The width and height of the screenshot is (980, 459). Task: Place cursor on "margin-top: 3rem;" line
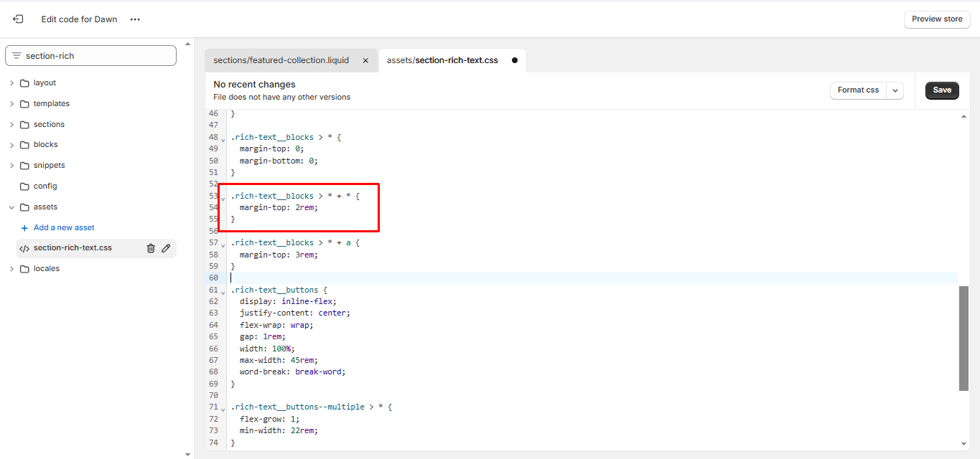tap(279, 255)
